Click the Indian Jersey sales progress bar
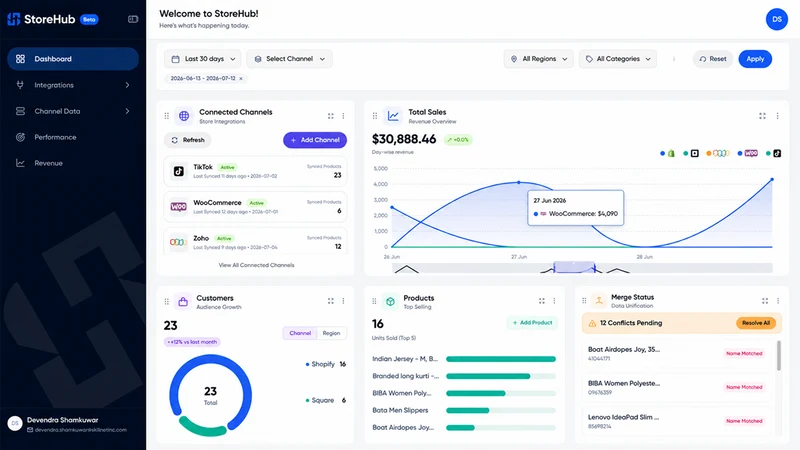 (x=501, y=359)
